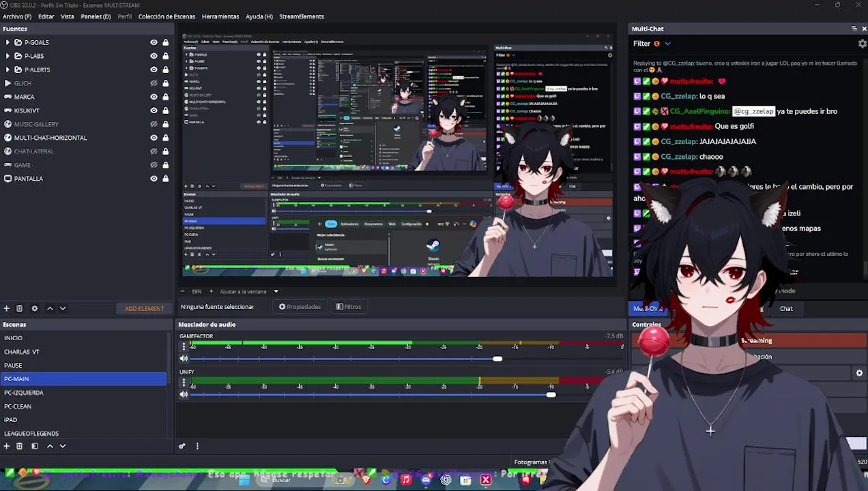868x491 pixels.
Task: Open Apple Music in taskbar
Action: click(406, 480)
